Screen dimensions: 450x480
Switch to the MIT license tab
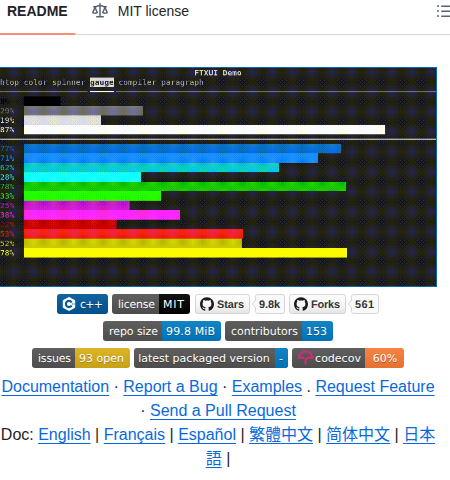[x=140, y=12]
